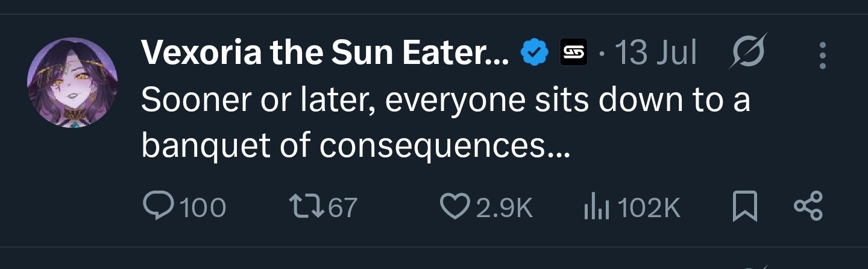Click the "13 Jul" post date
Viewport: 868px width, 269px height.
tap(655, 53)
